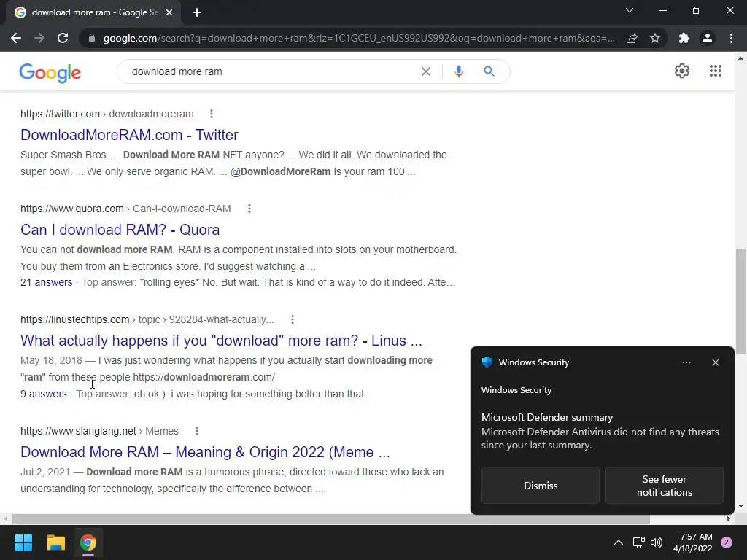Open 'Download More RAM – Meaning & Origin' link
The image size is (747, 560).
205,452
